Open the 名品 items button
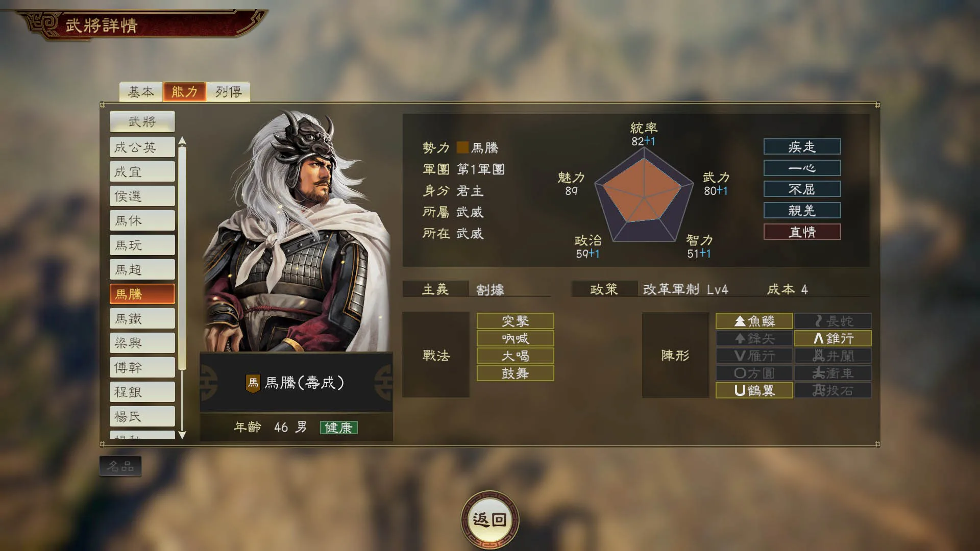Viewport: 980px width, 551px height. pos(120,466)
